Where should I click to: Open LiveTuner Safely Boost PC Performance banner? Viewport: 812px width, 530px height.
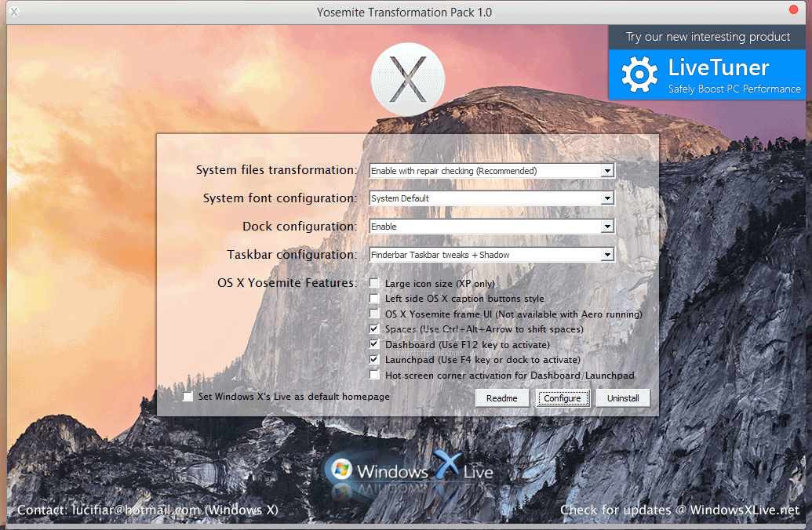tap(708, 74)
